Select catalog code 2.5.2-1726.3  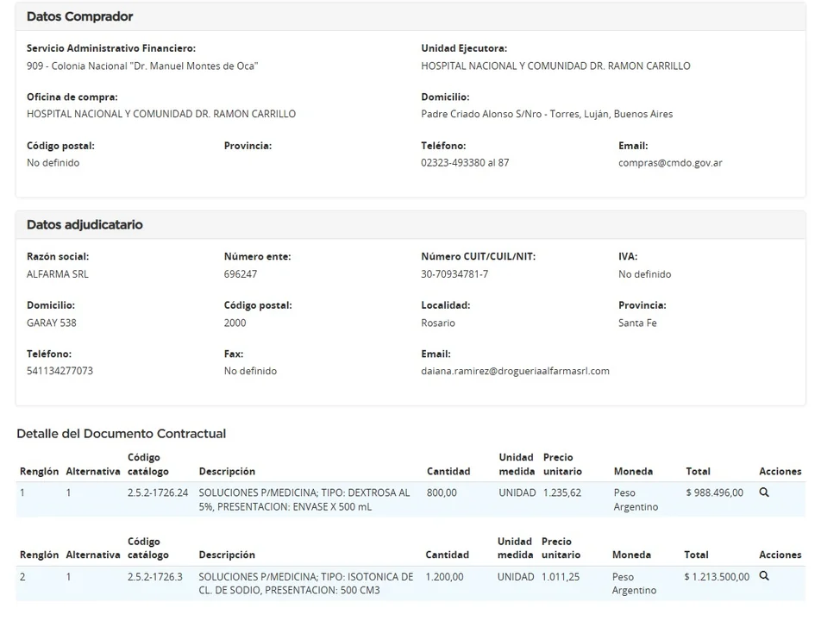click(155, 576)
